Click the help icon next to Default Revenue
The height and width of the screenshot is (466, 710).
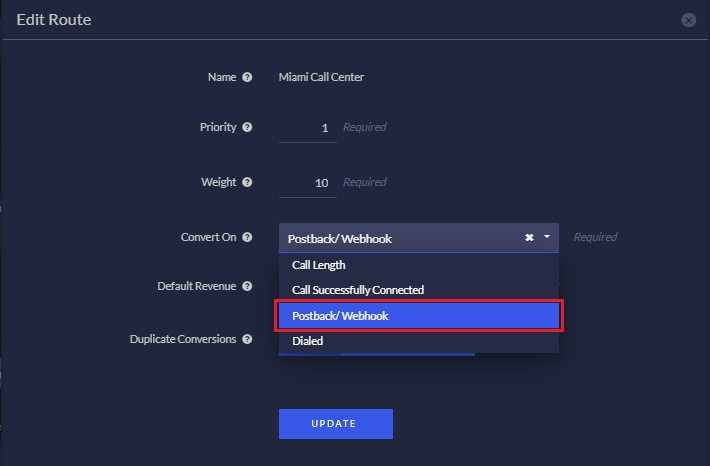point(247,286)
